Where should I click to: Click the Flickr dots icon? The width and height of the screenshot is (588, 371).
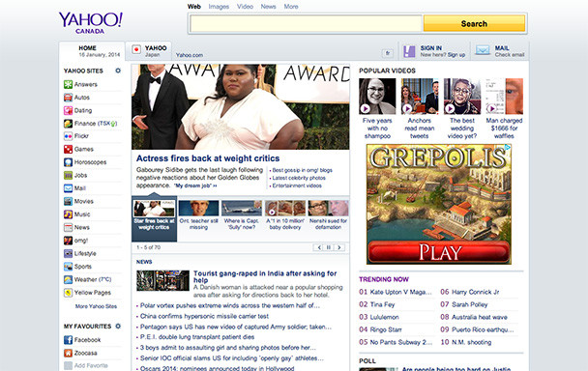[68, 136]
